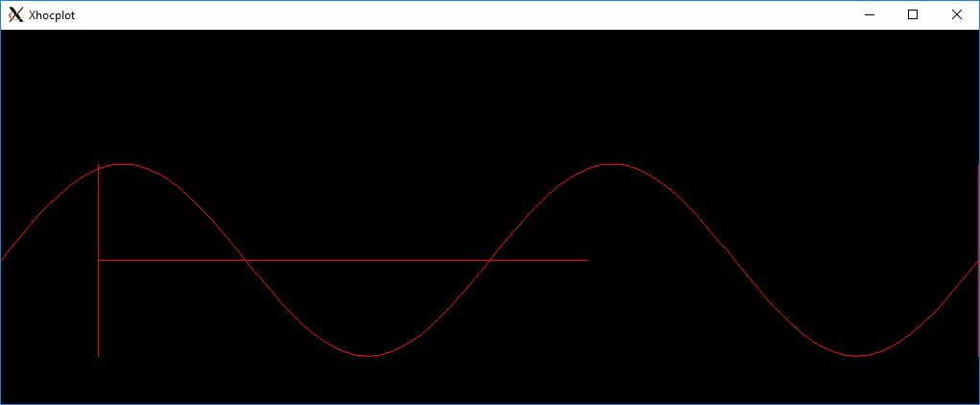Minimize the Xhocplot window

click(870, 14)
